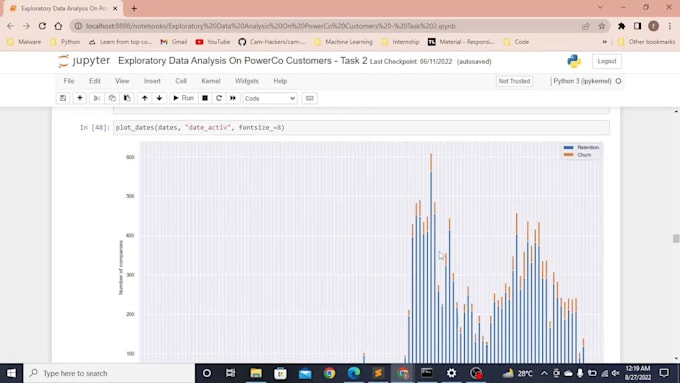Open the Widgets menu

tap(246, 81)
